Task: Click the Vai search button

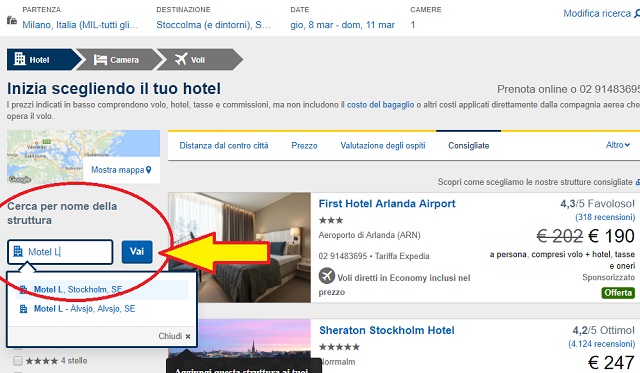Action: click(x=137, y=251)
